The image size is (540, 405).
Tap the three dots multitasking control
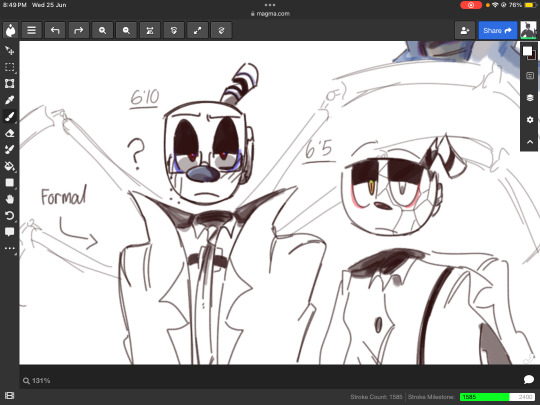click(x=270, y=5)
